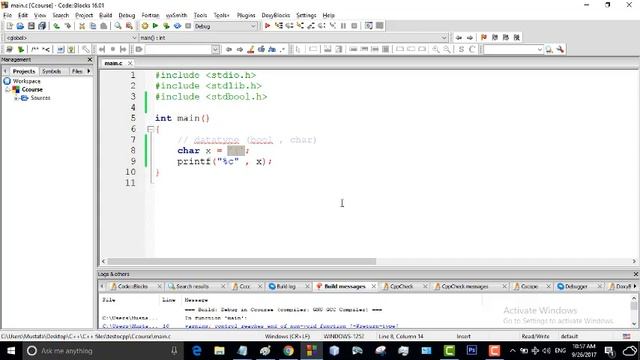The image size is (640, 360).
Task: Open Microsoft Edge from the taskbar
Action: click(197, 351)
